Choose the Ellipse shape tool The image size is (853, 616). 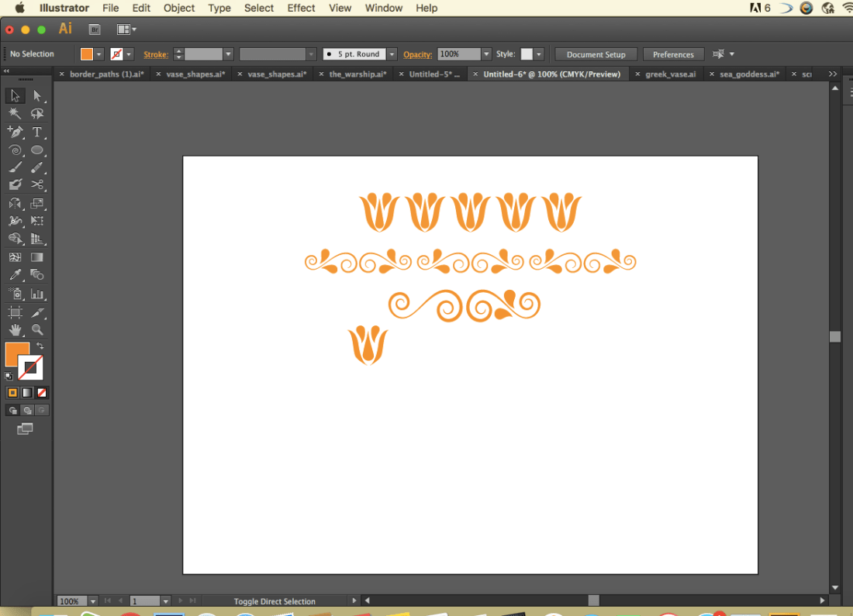(x=37, y=150)
